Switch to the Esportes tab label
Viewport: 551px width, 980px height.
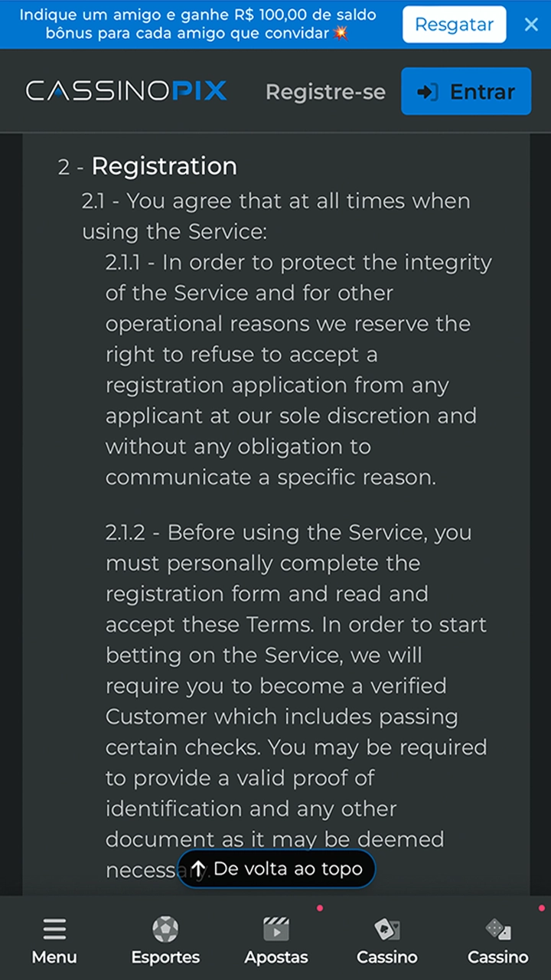coord(165,957)
